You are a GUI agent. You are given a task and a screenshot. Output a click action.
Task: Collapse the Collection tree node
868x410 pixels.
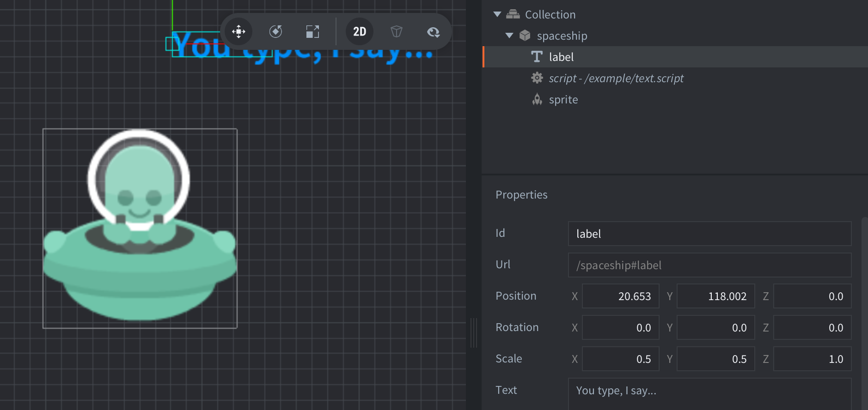pos(497,14)
